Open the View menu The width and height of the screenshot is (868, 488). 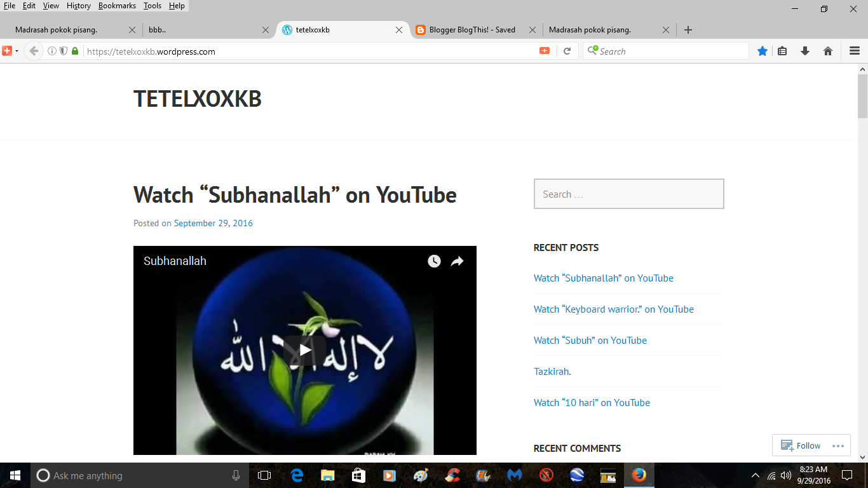[51, 6]
